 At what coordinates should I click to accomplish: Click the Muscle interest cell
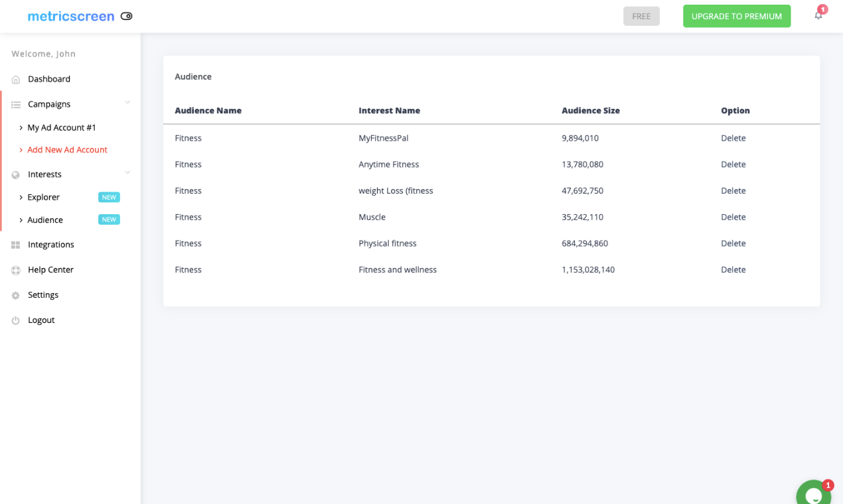pos(372,217)
